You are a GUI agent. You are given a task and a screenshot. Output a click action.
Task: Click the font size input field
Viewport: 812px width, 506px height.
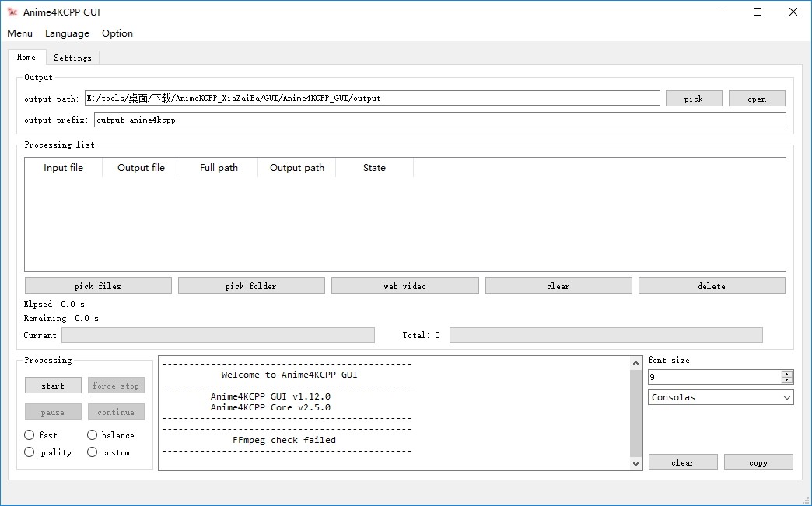714,377
